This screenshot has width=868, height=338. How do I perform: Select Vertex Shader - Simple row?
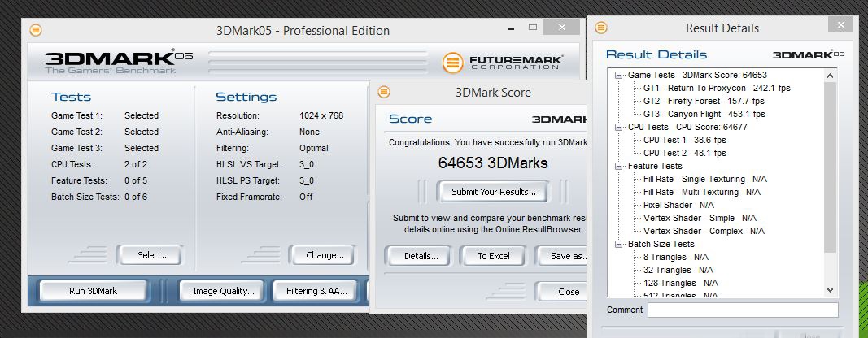click(x=700, y=218)
